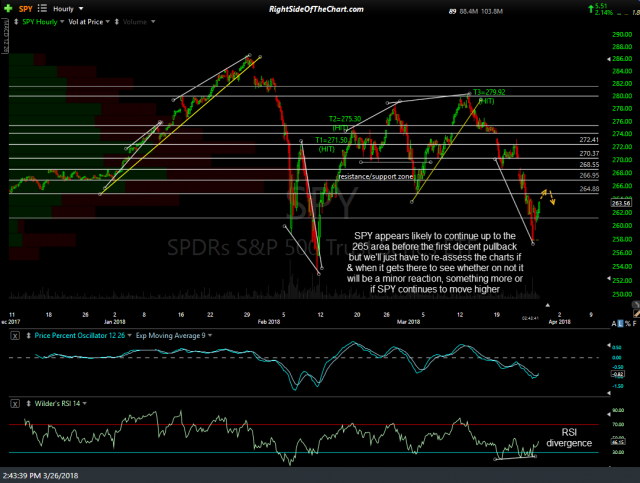The height and width of the screenshot is (483, 640).
Task: Select the 266.95 level label
Action: pyautogui.click(x=589, y=176)
